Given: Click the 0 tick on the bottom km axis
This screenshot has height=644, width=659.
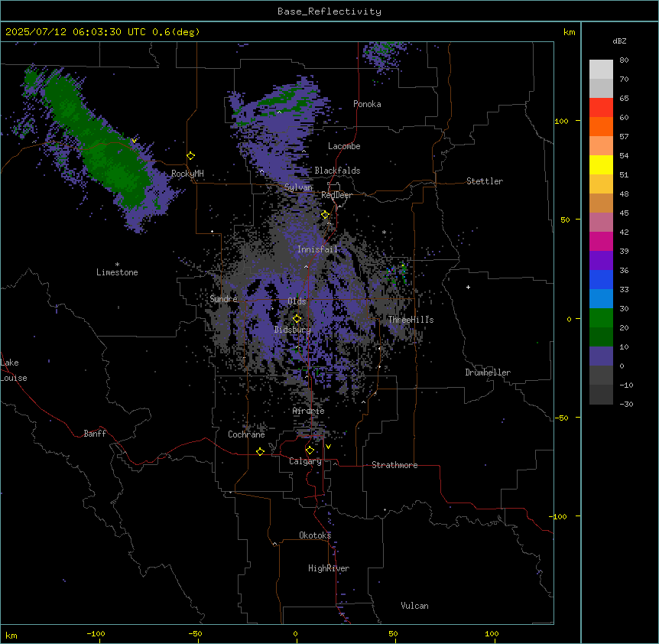Looking at the screenshot, I should click(295, 633).
